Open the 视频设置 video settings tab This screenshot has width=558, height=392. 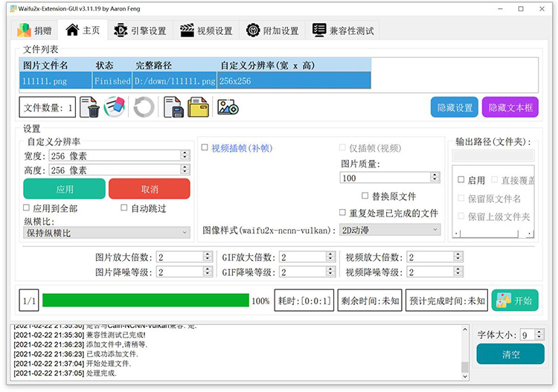click(x=206, y=30)
